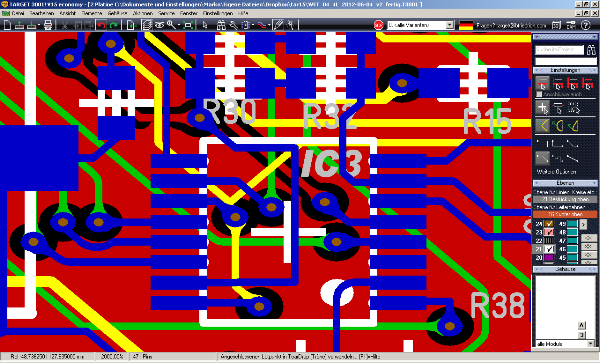Click the teal swatch of layer 49
This screenshot has height=363, width=600.
point(572,224)
